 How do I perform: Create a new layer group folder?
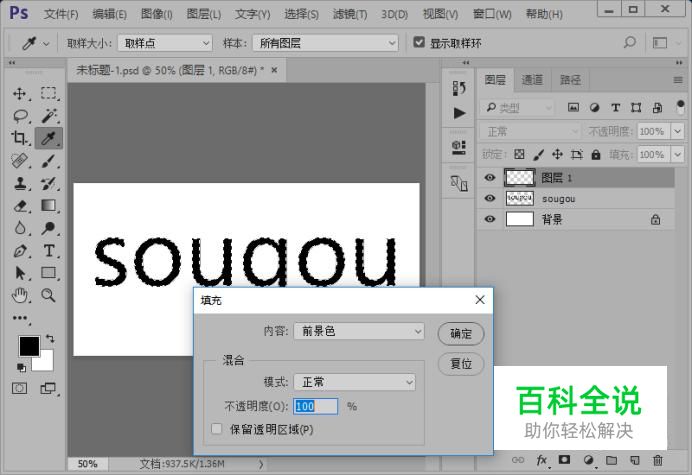pyautogui.click(x=611, y=460)
